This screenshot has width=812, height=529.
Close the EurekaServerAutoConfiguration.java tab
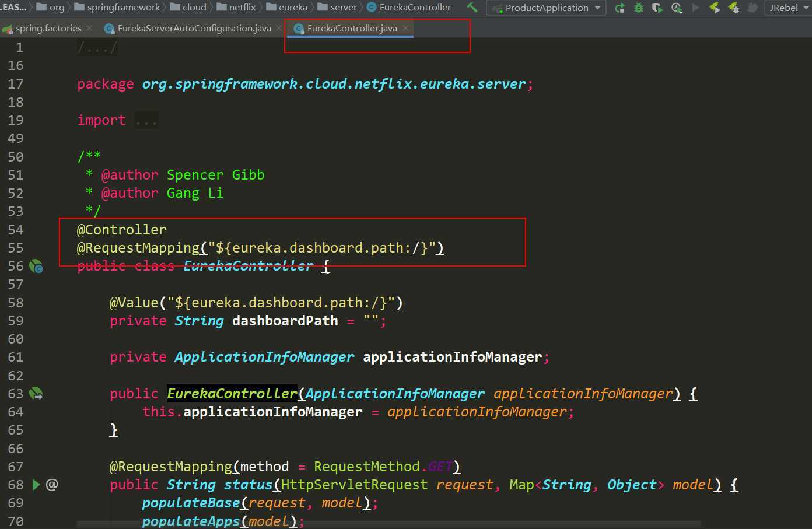point(279,28)
